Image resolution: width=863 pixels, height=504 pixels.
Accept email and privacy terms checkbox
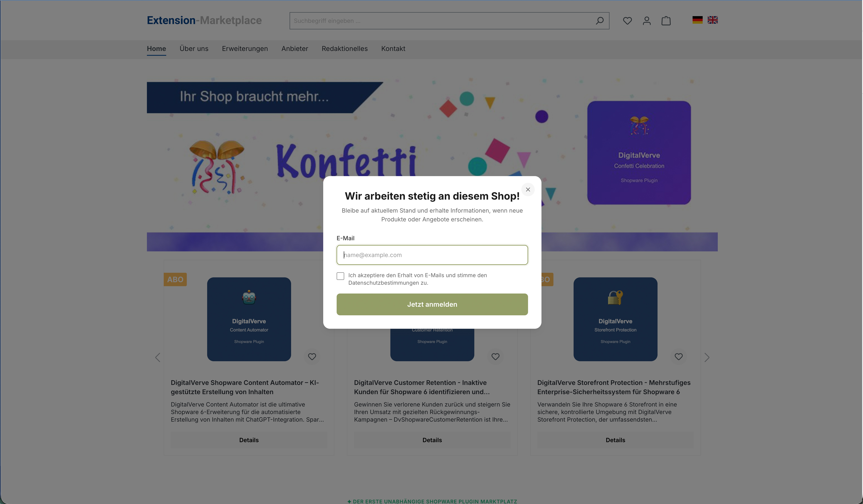340,276
